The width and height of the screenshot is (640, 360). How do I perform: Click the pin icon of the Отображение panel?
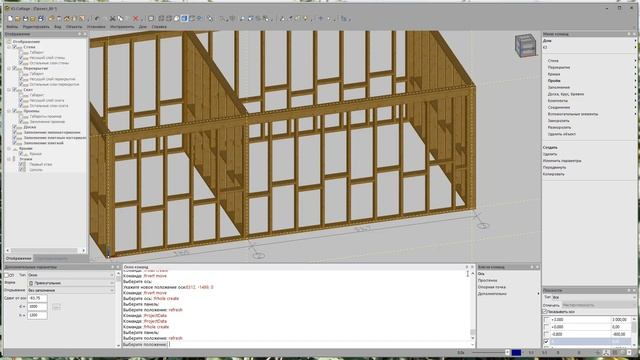[x=80, y=34]
